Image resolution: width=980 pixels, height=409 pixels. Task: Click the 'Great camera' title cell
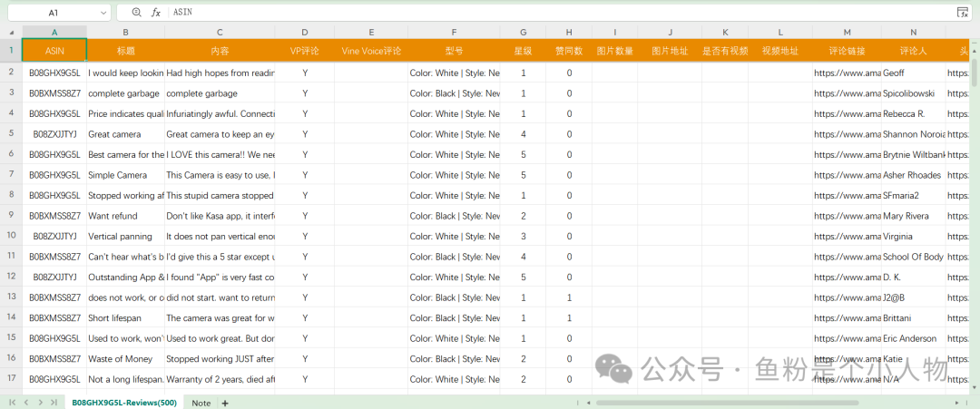pos(125,133)
